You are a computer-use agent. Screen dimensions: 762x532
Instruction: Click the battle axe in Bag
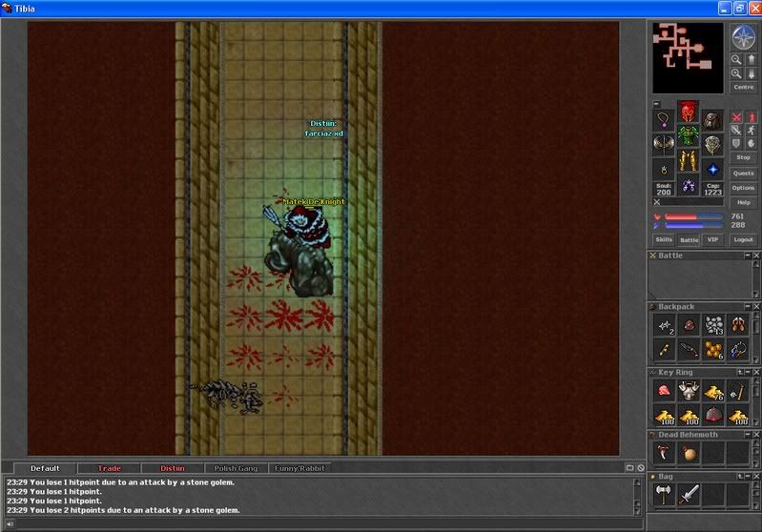click(x=664, y=495)
